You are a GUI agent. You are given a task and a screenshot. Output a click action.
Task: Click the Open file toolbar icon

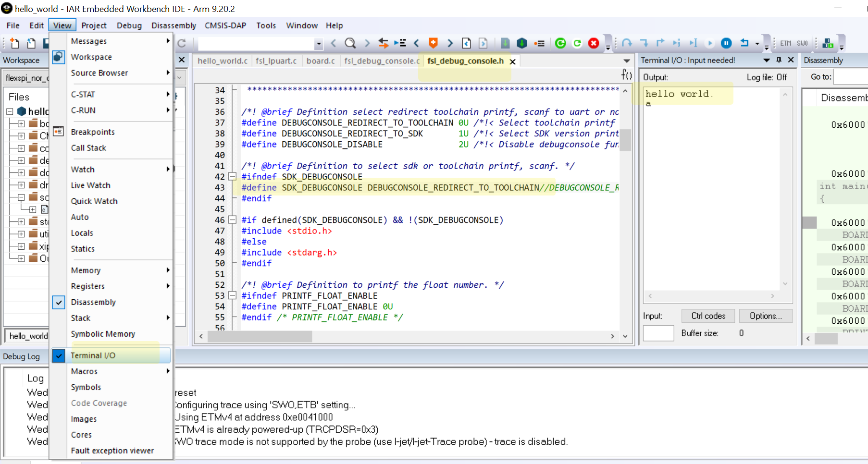31,43
